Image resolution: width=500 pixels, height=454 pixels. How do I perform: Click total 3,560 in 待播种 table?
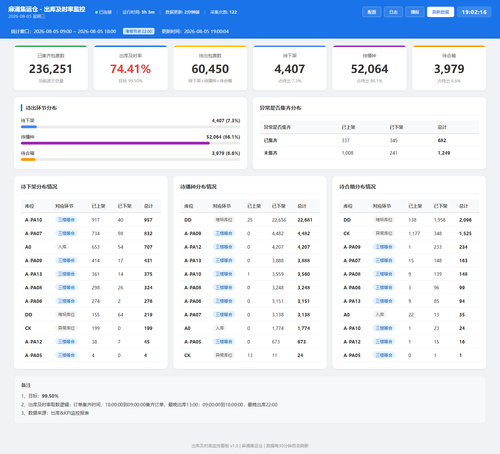pyautogui.click(x=304, y=274)
